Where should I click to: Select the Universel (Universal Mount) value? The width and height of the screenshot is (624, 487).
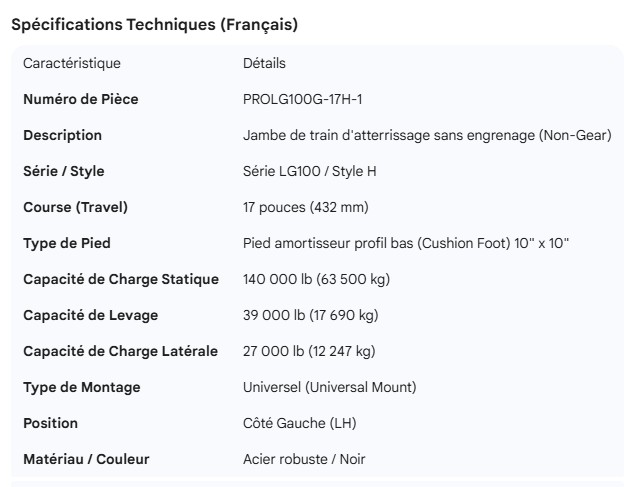(330, 387)
